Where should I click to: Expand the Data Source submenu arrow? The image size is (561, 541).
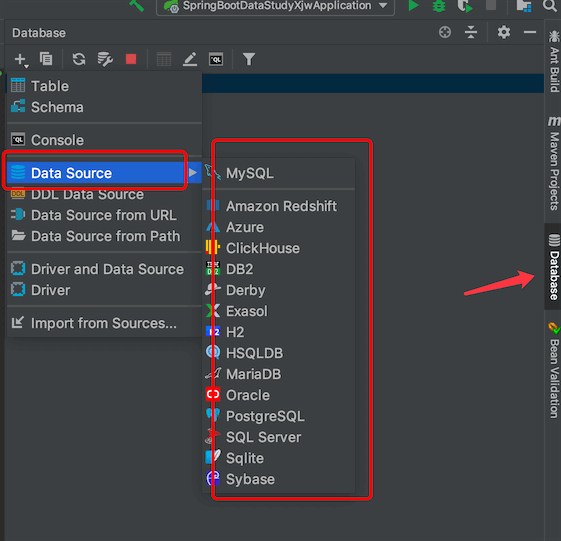tap(193, 173)
